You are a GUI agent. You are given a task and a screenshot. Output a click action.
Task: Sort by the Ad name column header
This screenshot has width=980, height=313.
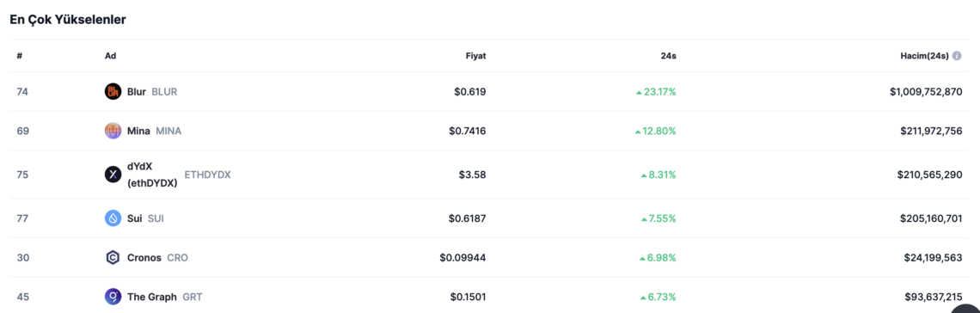(x=111, y=56)
